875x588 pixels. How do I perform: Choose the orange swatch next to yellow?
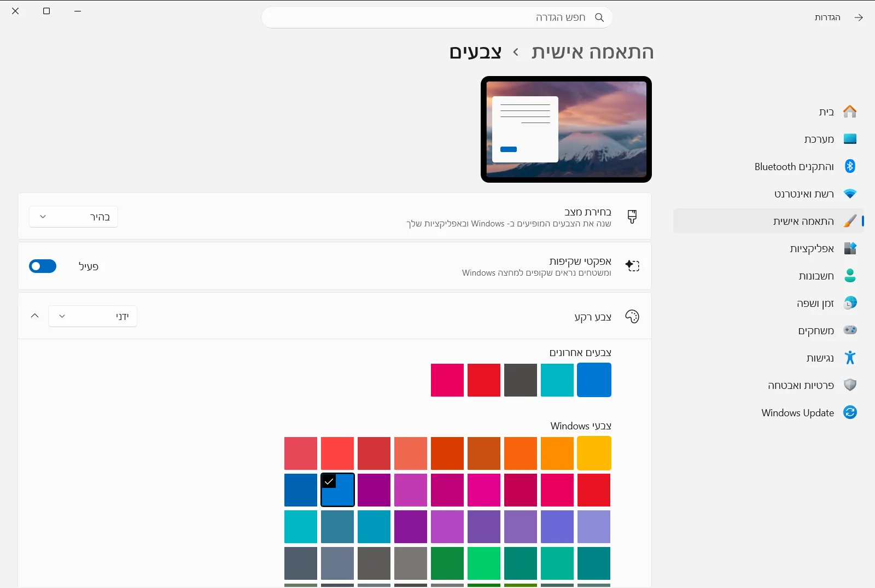click(557, 453)
